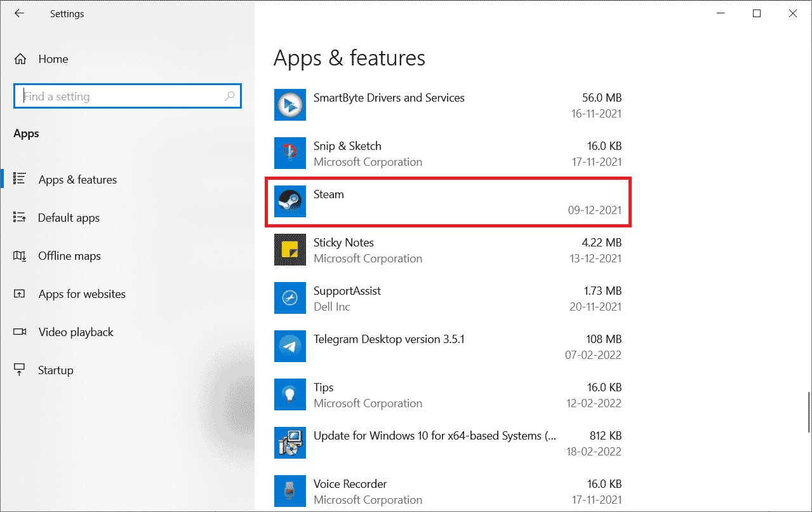The height and width of the screenshot is (512, 812).
Task: Click the Sticky Notes app icon
Action: [x=290, y=250]
